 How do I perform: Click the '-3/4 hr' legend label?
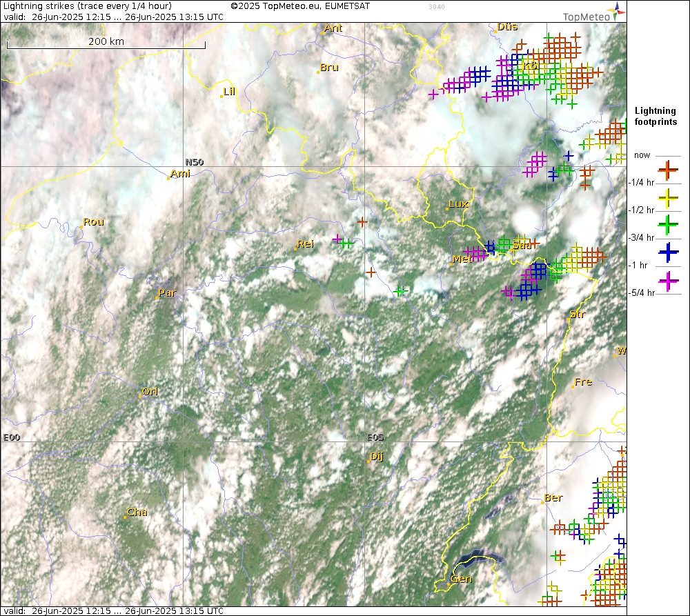pyautogui.click(x=641, y=237)
